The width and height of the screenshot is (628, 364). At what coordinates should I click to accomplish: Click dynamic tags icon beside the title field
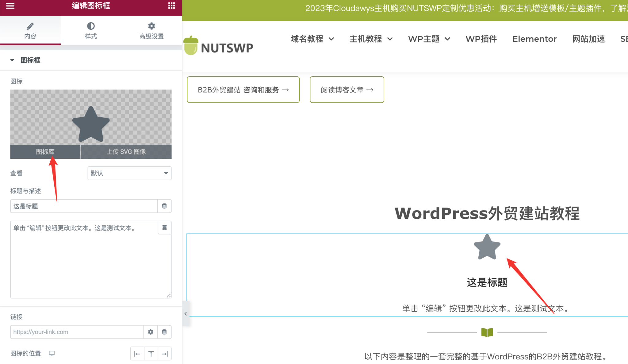pos(164,206)
